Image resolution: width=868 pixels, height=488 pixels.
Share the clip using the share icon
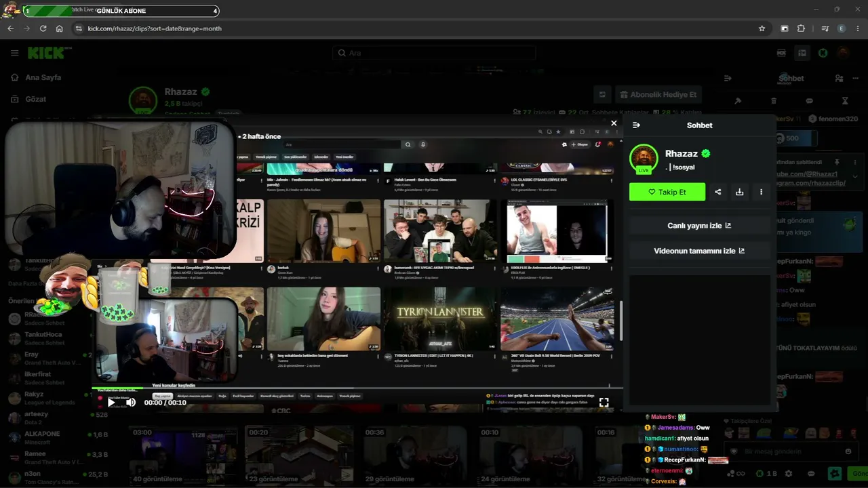click(x=718, y=192)
